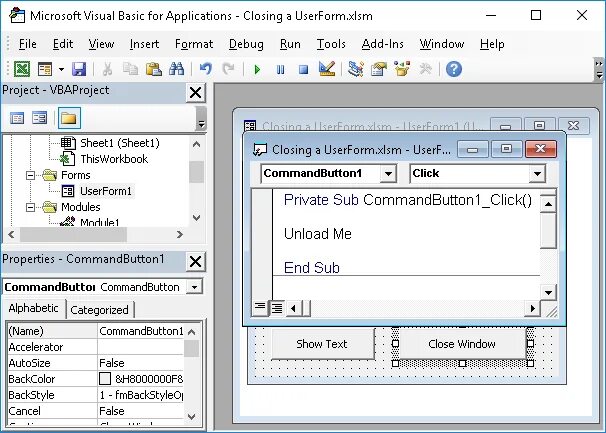This screenshot has height=433, width=606.
Task: Click the Paste clipboard icon
Action: 153,70
